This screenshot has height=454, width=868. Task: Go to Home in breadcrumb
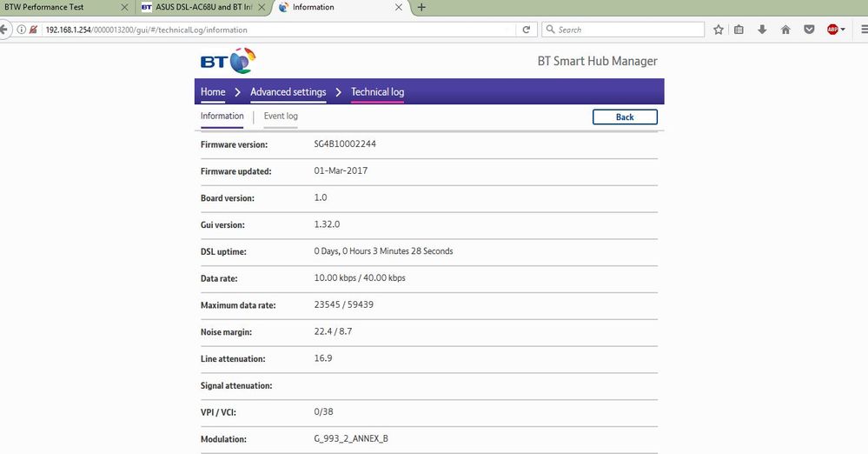[x=213, y=92]
